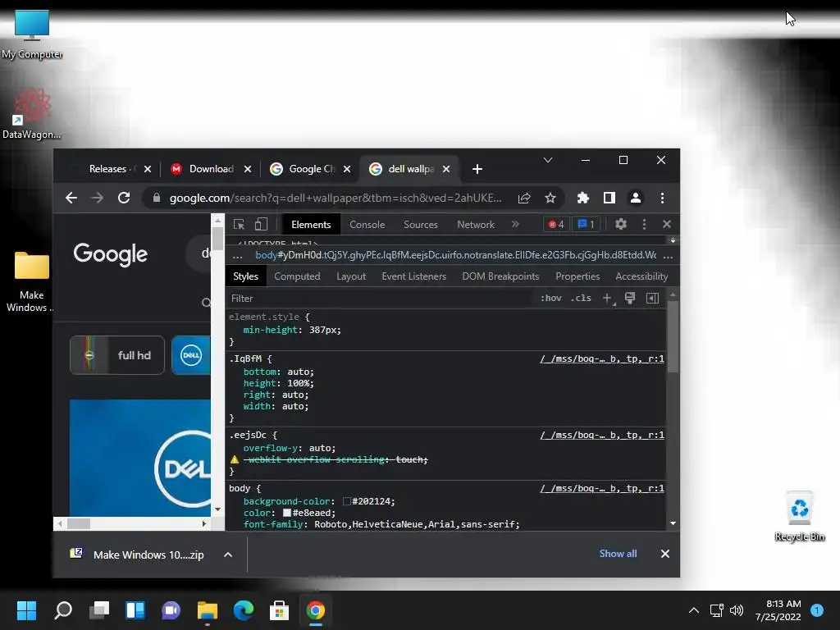Screen dimensions: 840x630
Task: Open Microsoft Edge from taskbar
Action: [243, 610]
